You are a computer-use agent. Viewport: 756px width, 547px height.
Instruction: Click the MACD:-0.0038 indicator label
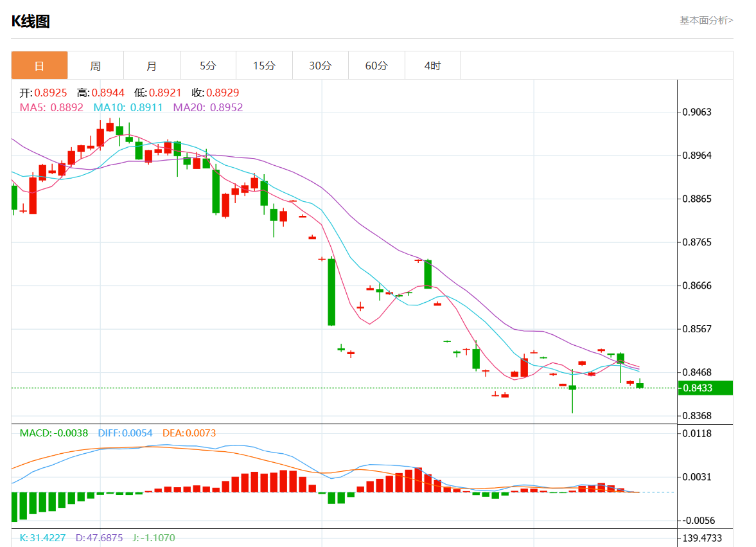(54, 433)
